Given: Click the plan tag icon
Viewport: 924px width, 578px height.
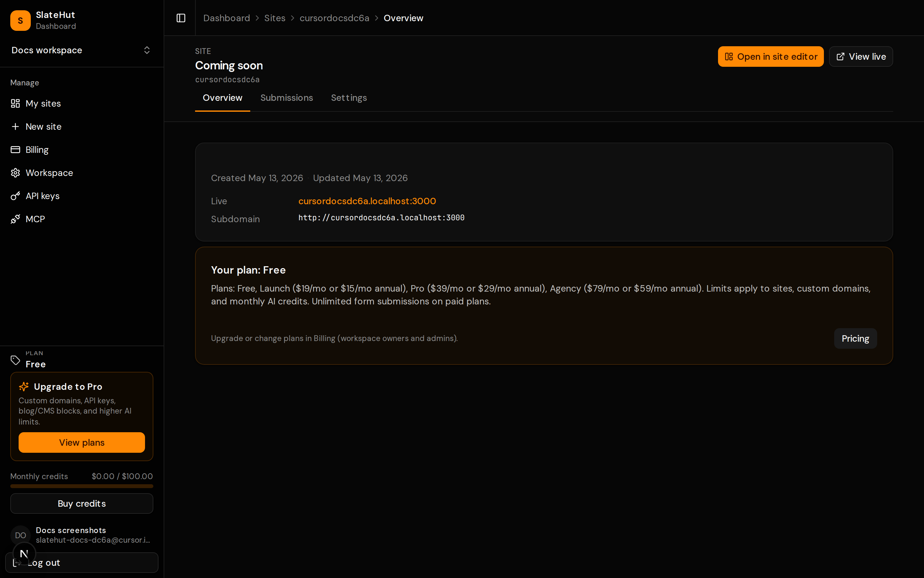Looking at the screenshot, I should pos(15,360).
